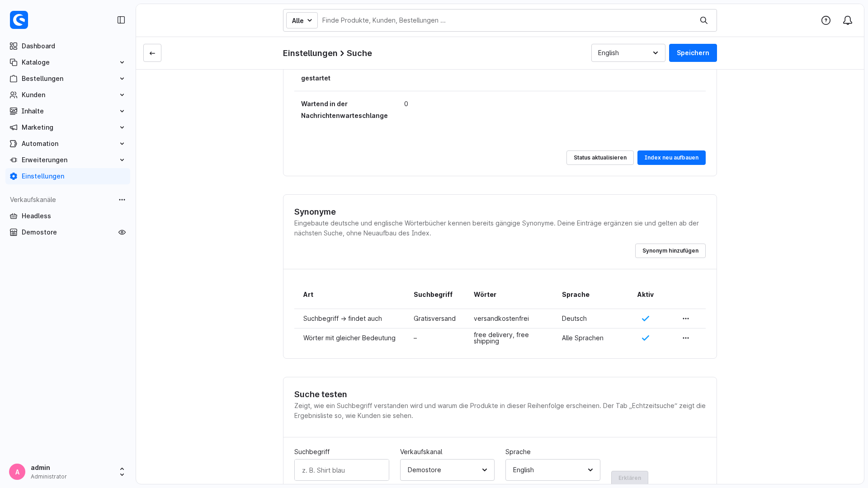Click the versandkostenfrei table cell
The height and width of the screenshot is (488, 868).
(x=501, y=319)
